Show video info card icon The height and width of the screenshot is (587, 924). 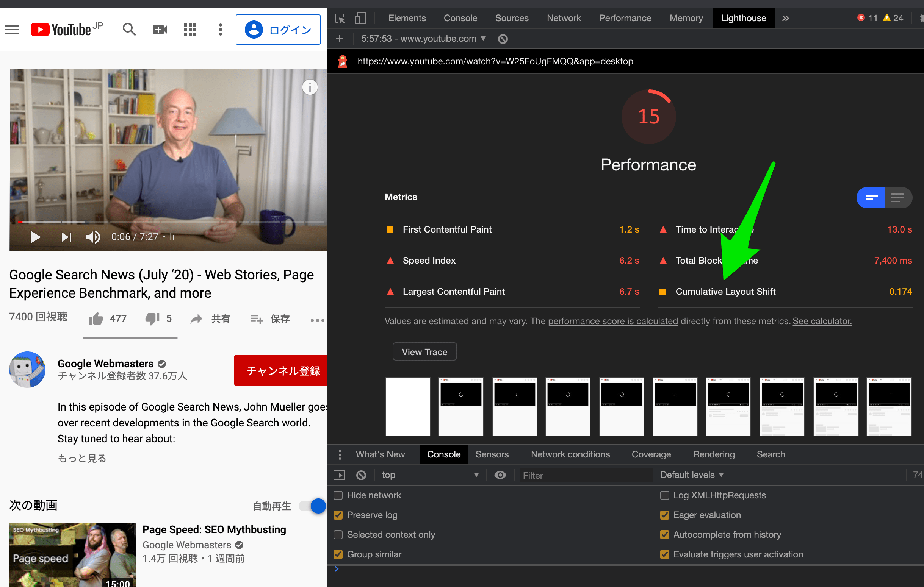click(x=310, y=87)
